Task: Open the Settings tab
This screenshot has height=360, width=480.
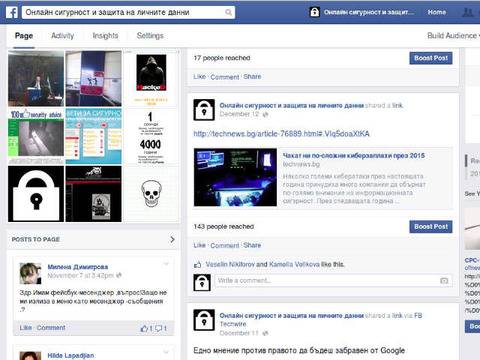Action: click(150, 36)
